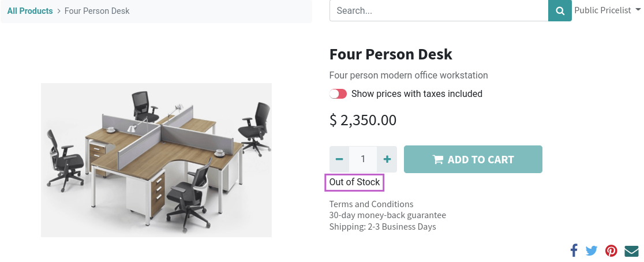Select Four Person Desk breadcrumb item
The width and height of the screenshot is (644, 262).
tap(97, 11)
